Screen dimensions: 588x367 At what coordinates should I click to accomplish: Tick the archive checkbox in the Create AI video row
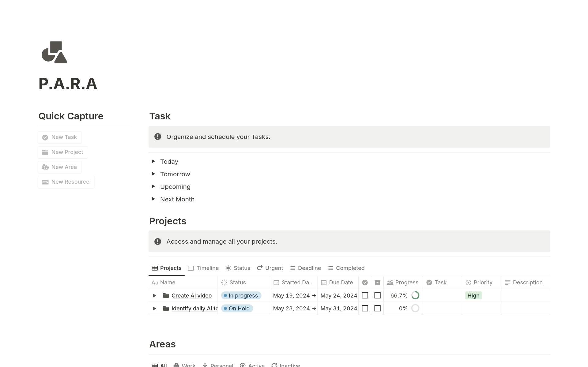[377, 295]
